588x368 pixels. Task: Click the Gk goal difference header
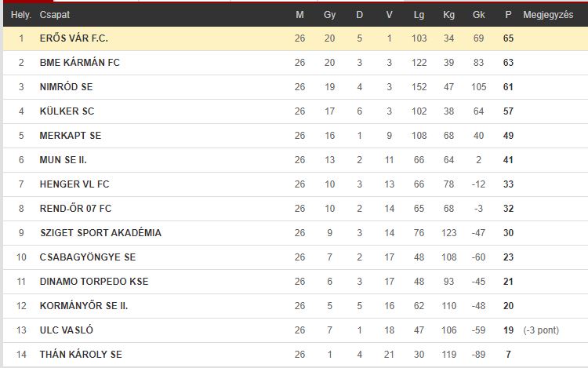478,15
